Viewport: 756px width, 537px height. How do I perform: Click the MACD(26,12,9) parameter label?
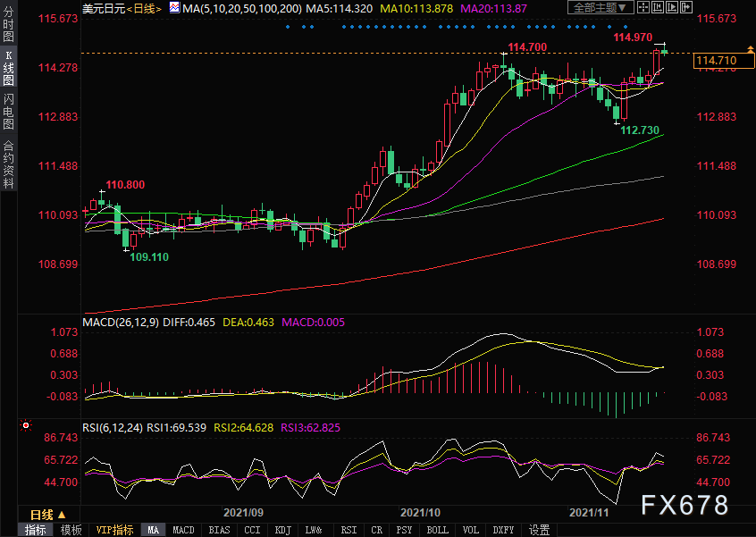(x=120, y=322)
